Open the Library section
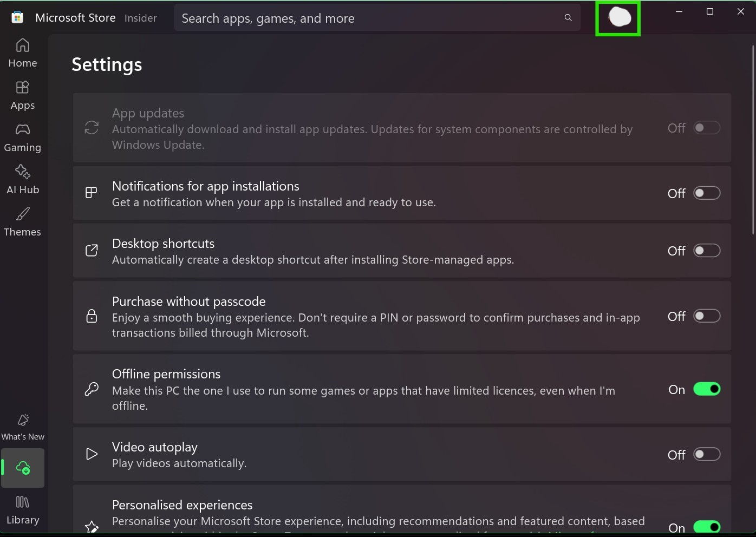 23,510
